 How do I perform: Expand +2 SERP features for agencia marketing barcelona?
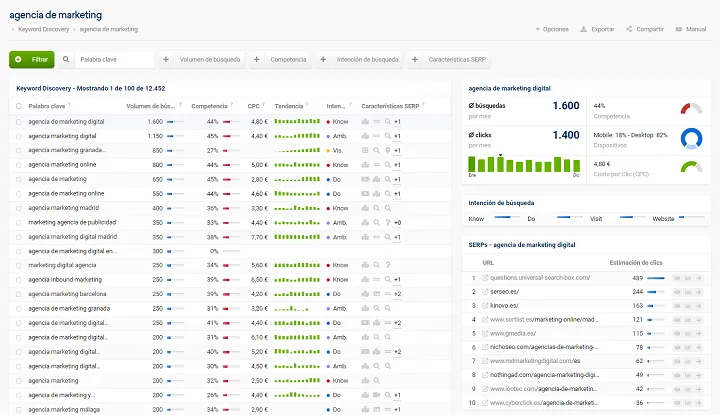(x=397, y=294)
